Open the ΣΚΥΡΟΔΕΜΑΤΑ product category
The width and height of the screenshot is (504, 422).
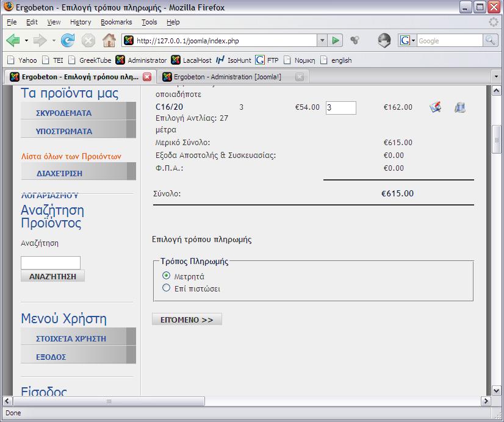[x=78, y=112]
